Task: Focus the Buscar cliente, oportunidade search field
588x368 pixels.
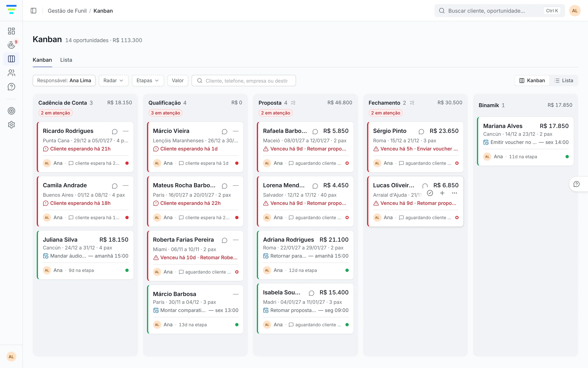Action: tap(500, 11)
